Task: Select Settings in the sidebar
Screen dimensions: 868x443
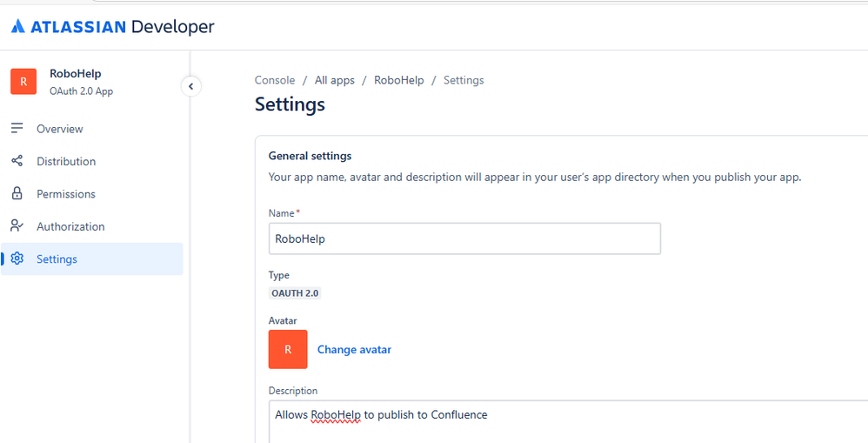Action: click(57, 259)
